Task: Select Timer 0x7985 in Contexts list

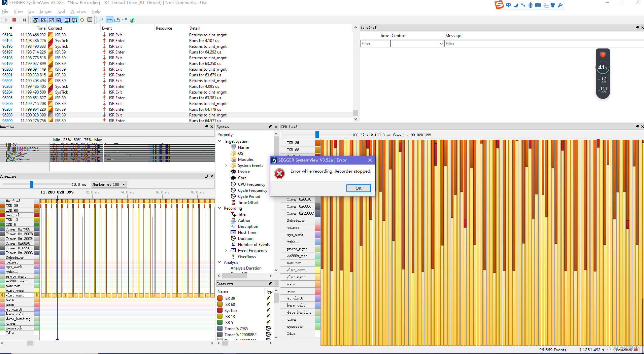Action: click(x=236, y=329)
